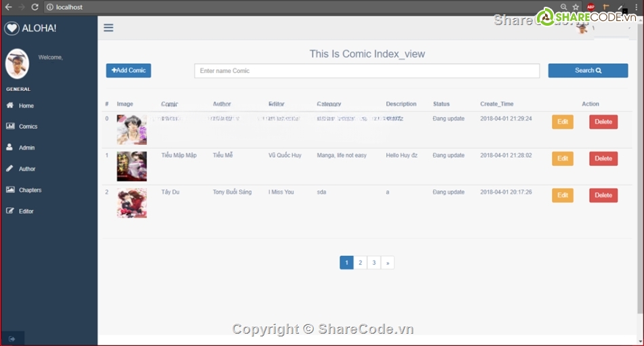Click the I Miss You editor cell
644x346 pixels.
pyautogui.click(x=281, y=192)
